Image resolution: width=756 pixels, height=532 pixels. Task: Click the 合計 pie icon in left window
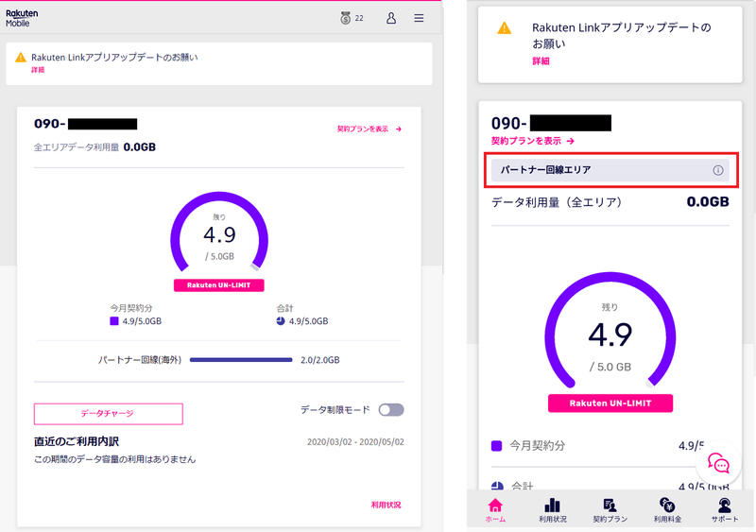click(x=281, y=321)
